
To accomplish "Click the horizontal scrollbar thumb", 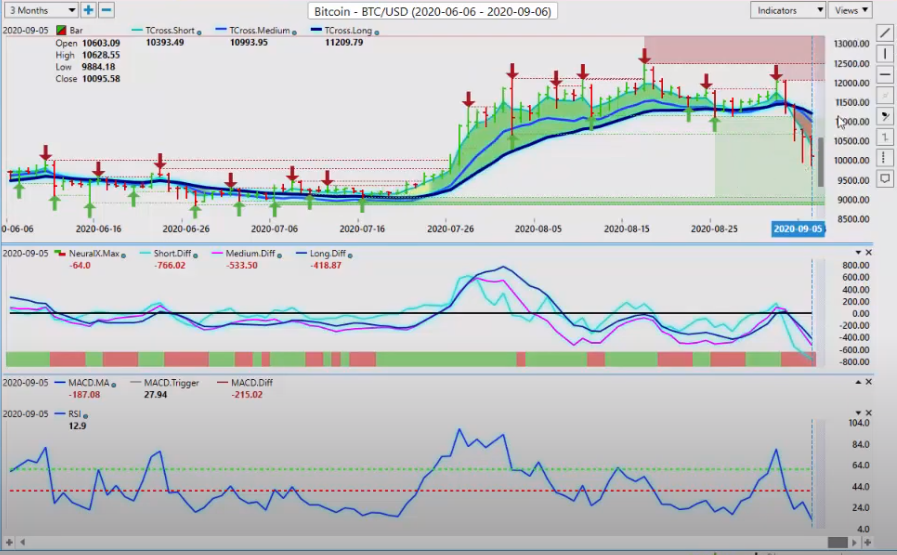I will (838, 542).
